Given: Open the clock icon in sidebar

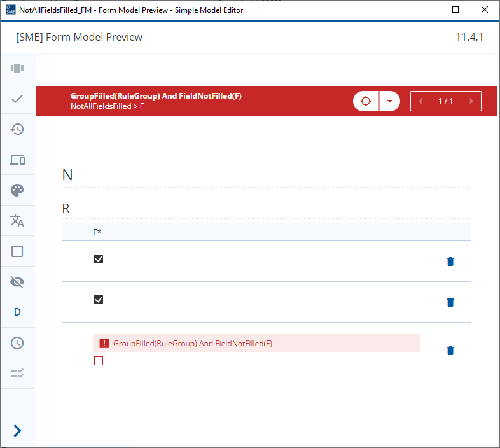Looking at the screenshot, I should 17,343.
